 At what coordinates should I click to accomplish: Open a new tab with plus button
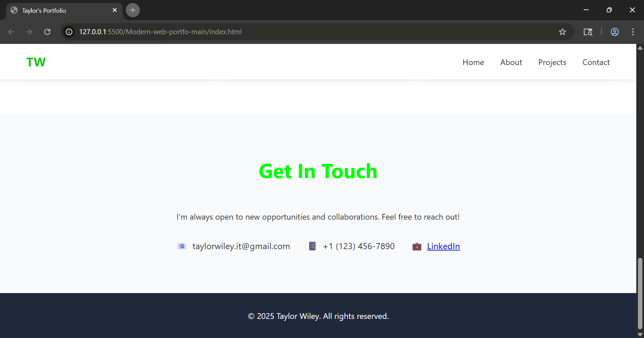(133, 10)
